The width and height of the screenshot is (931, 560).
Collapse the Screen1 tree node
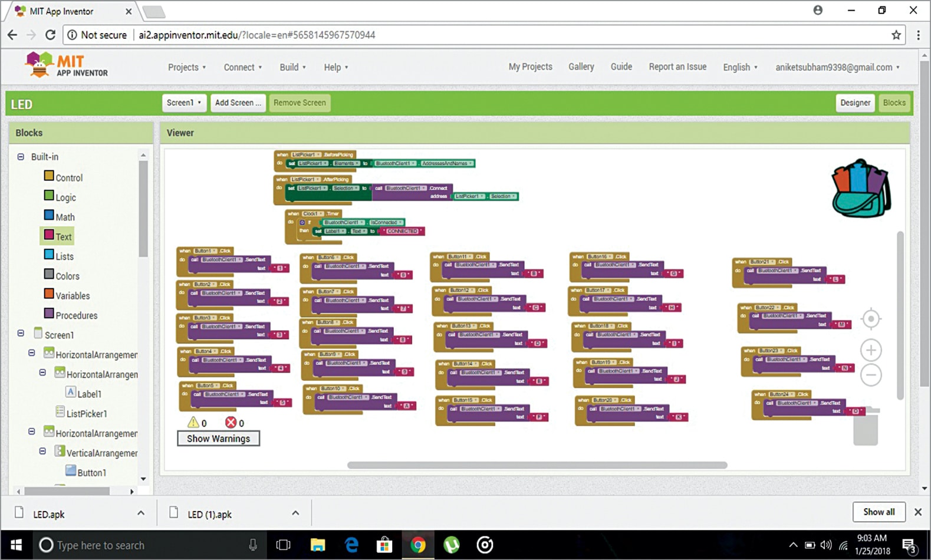(x=21, y=333)
